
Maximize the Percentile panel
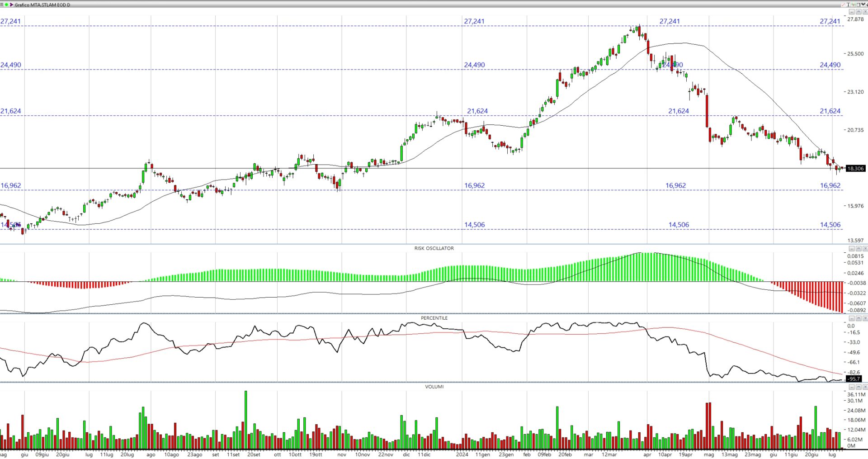[x=859, y=318]
